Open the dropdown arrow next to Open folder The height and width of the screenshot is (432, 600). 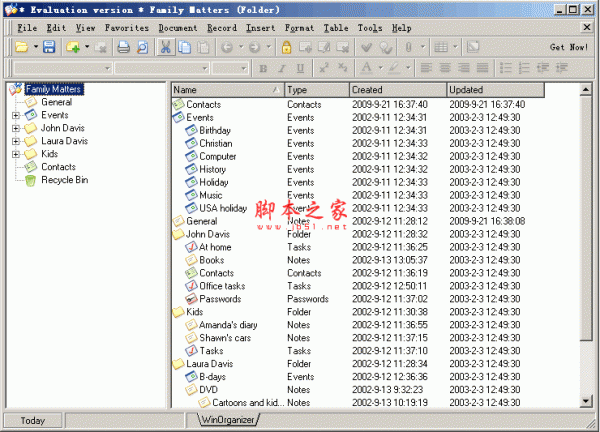(36, 47)
